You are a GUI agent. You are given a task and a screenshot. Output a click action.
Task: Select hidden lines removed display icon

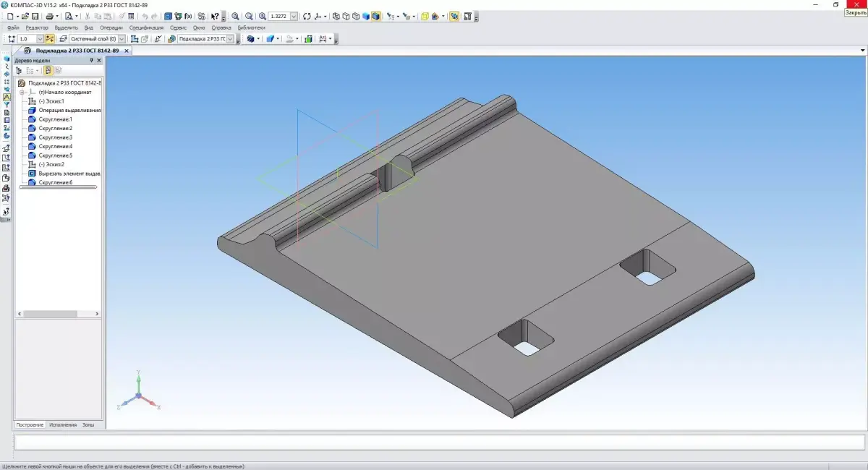click(x=346, y=16)
